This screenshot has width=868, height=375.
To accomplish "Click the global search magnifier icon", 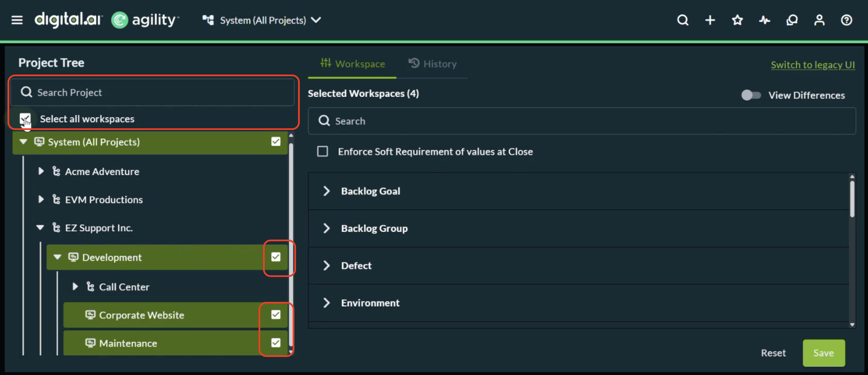I will tap(683, 20).
